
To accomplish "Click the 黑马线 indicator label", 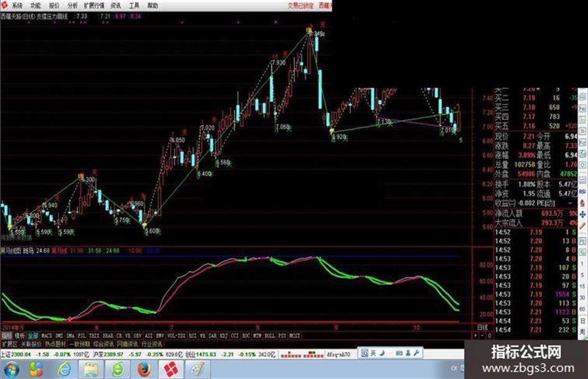I will coord(59,250).
